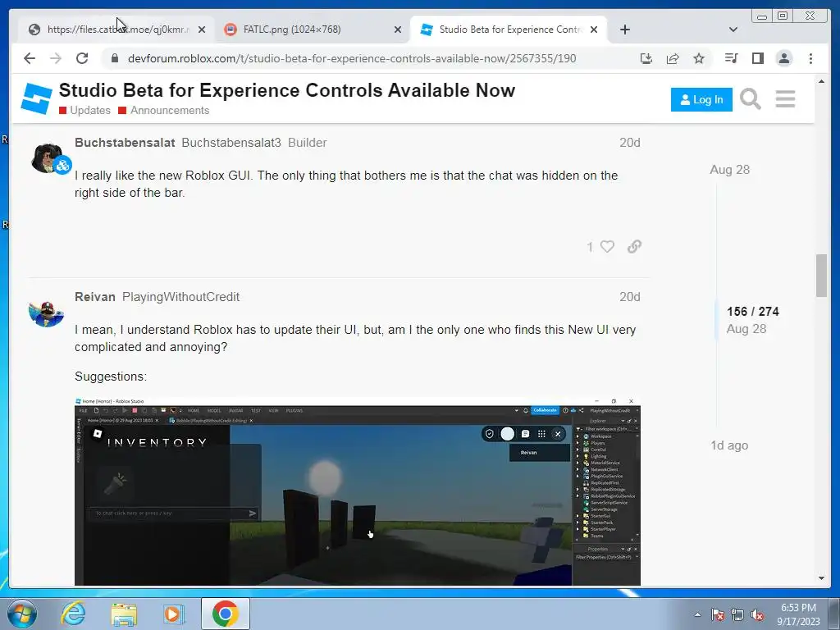Click the 20d timestamp on Buchstabensalat's post
Image resolution: width=840 pixels, height=630 pixels.
pos(629,143)
